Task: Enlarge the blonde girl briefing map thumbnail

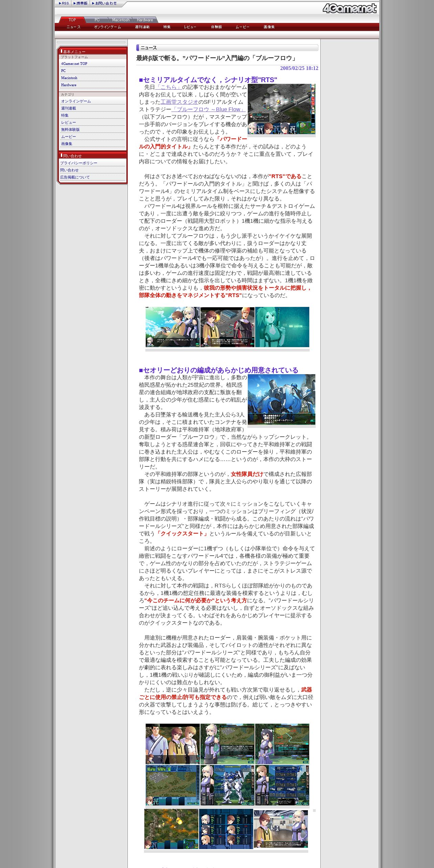Action: pos(227,744)
